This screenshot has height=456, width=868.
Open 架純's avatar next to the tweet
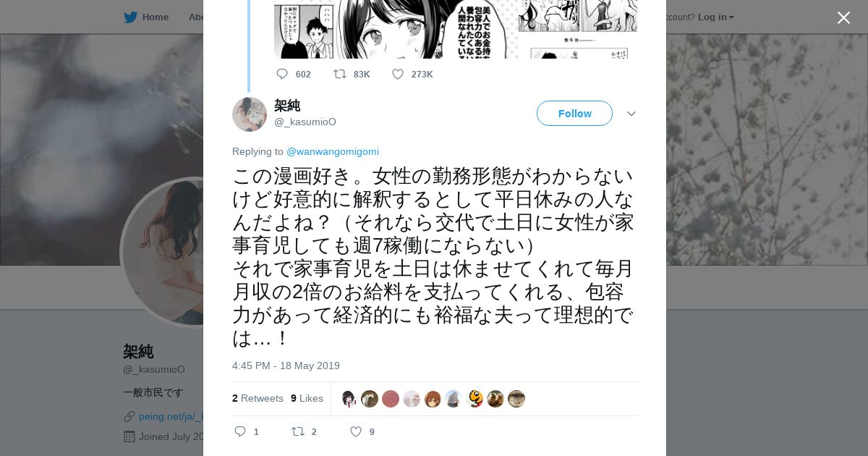(x=250, y=114)
